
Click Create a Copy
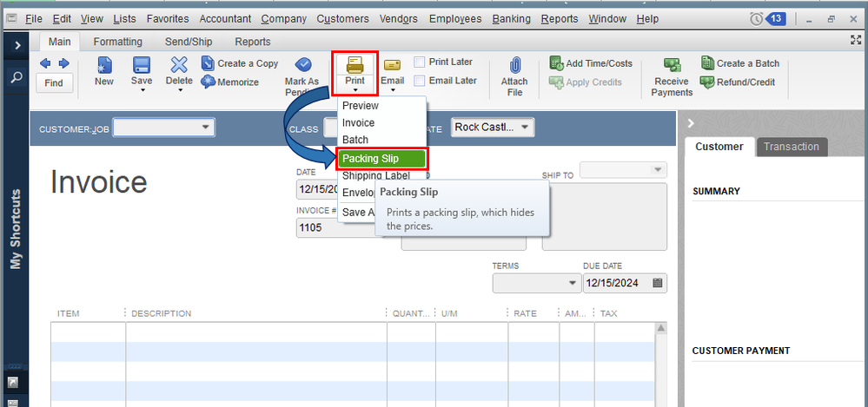240,63
